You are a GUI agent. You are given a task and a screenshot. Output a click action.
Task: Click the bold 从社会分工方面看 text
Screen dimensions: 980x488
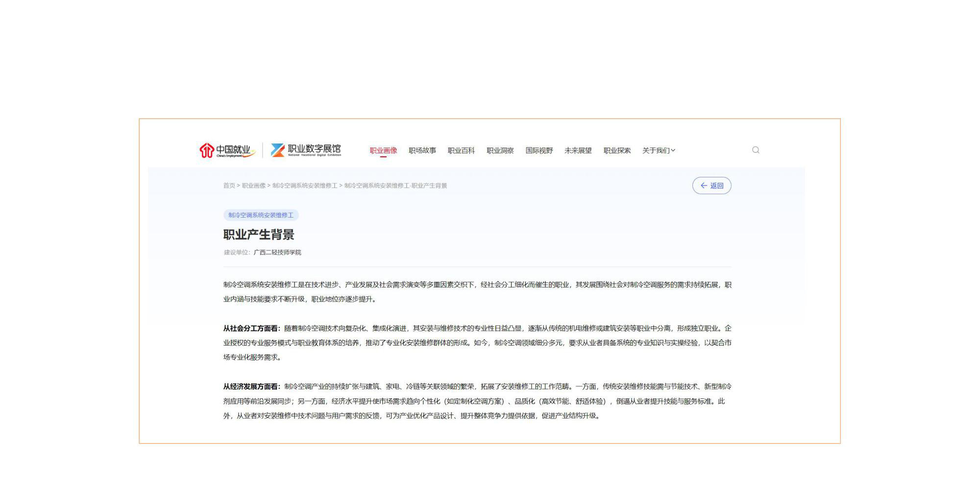(252, 328)
